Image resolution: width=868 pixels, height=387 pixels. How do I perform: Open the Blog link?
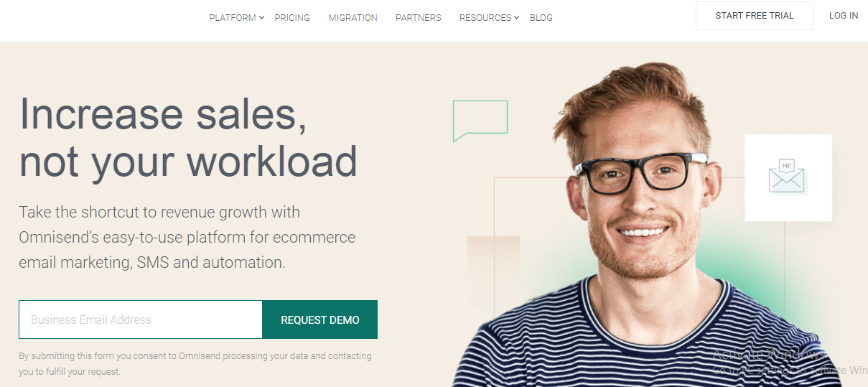[541, 17]
